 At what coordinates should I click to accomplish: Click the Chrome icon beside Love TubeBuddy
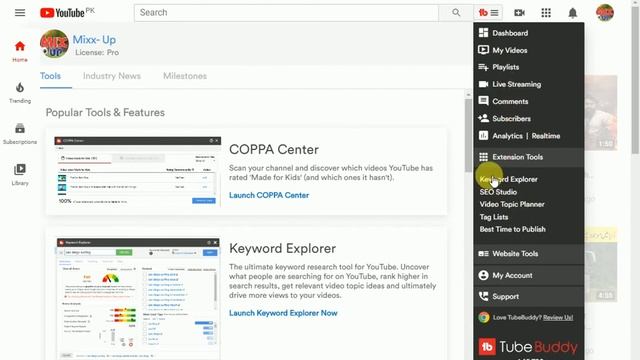click(x=484, y=318)
